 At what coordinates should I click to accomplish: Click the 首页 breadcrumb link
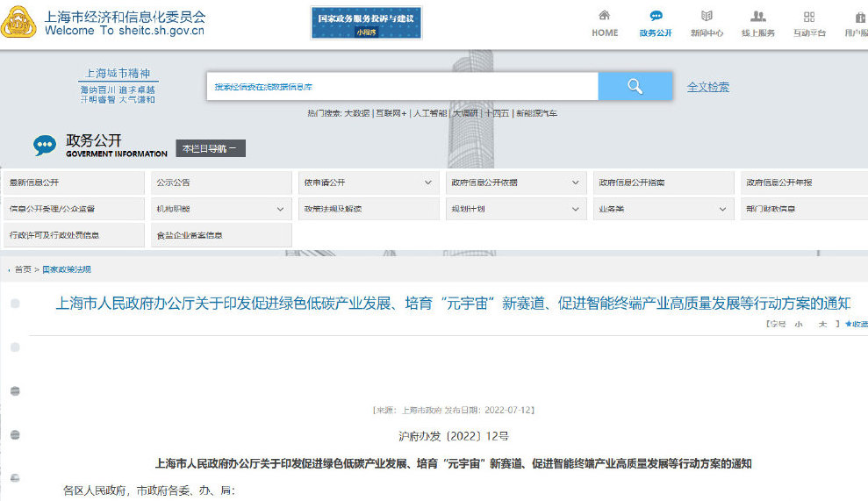point(23,269)
